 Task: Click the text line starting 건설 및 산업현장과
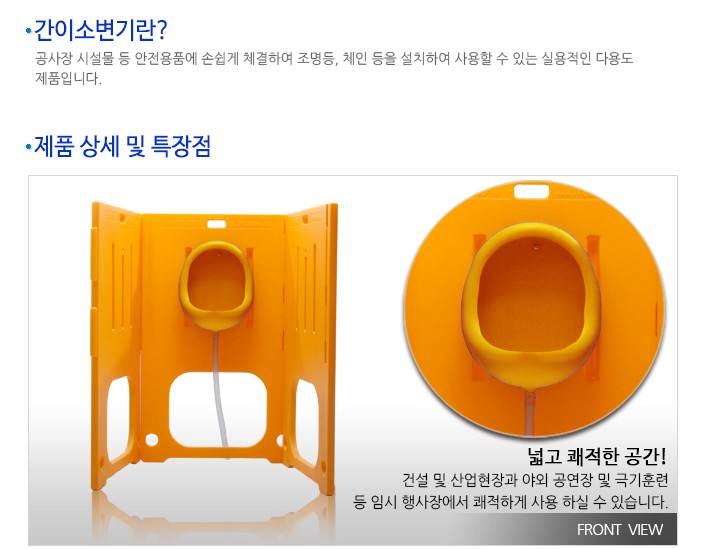(535, 480)
